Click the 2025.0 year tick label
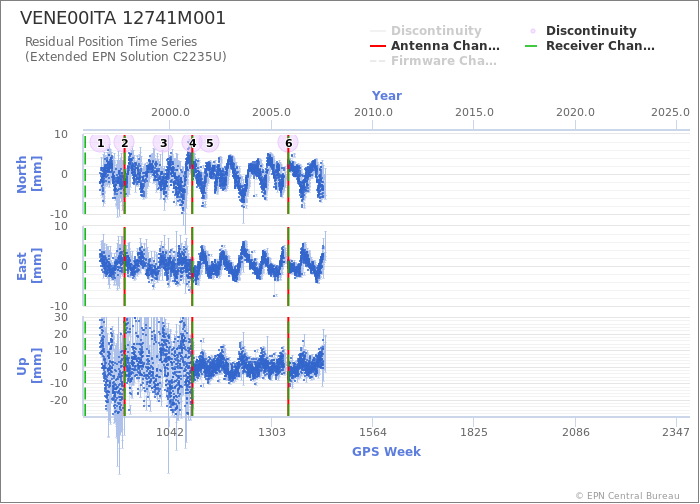Screen dimensions: 700x504 coord(670,112)
